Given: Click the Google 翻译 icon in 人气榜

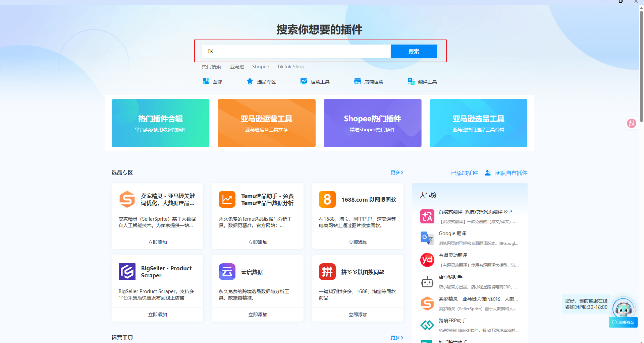Looking at the screenshot, I should (x=427, y=238).
